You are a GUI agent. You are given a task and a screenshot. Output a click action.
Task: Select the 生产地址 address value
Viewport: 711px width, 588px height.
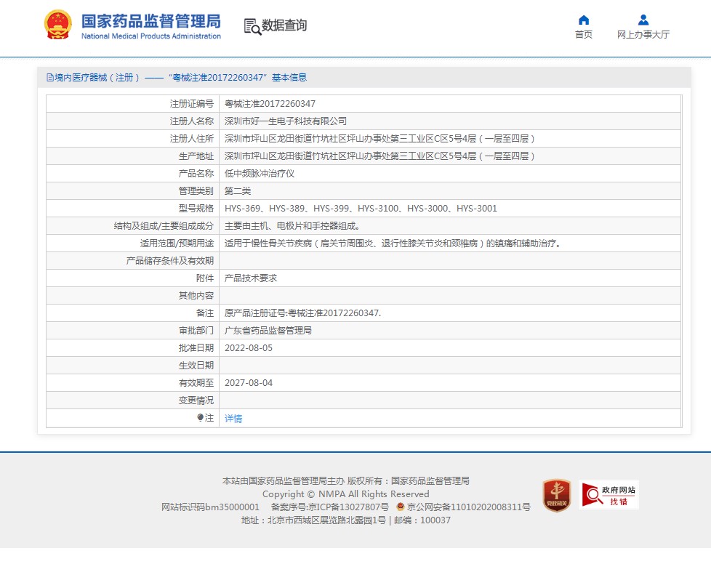click(379, 156)
